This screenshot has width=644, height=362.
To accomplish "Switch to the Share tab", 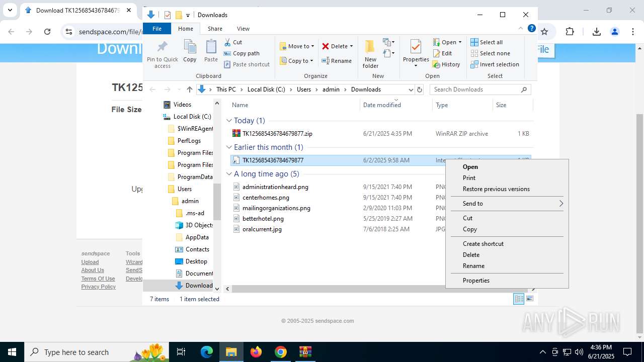I will click(215, 29).
